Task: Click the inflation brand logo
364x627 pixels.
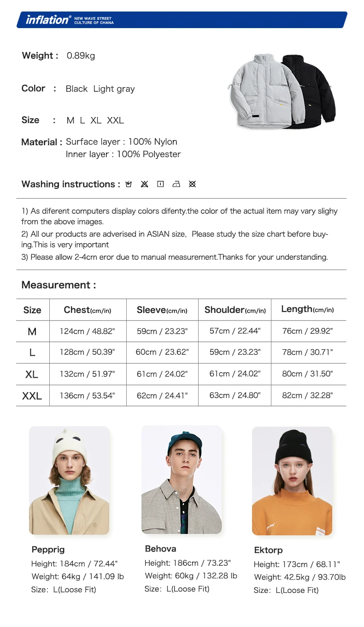Action: click(x=48, y=19)
